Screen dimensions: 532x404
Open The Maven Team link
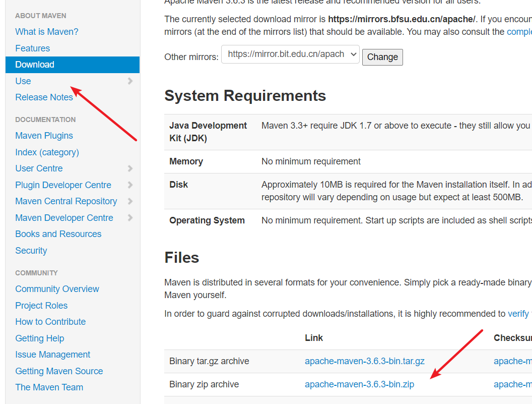49,387
